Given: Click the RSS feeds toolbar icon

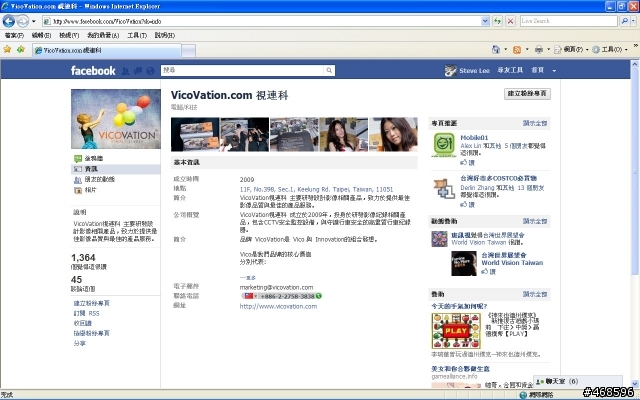Looking at the screenshot, I should pos(517,49).
